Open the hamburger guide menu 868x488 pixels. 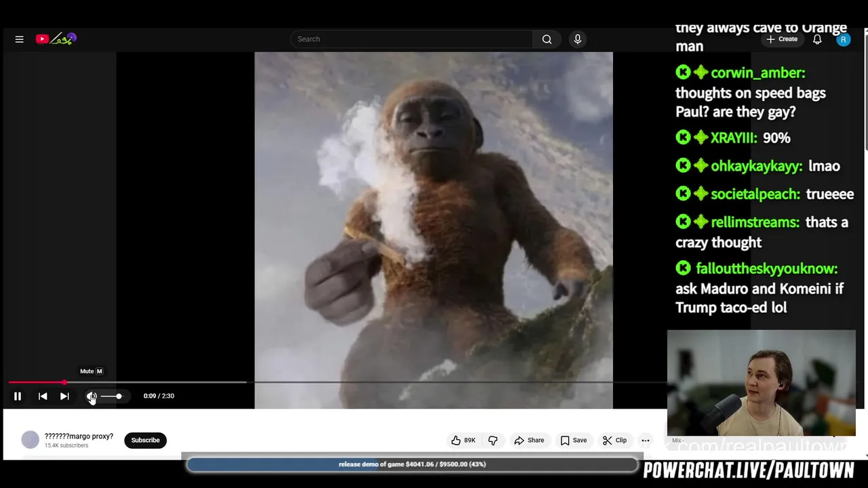pyautogui.click(x=19, y=39)
